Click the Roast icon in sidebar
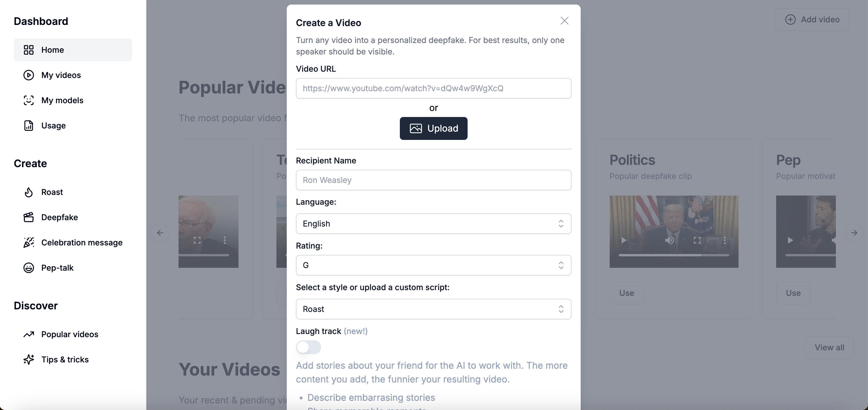 point(28,192)
